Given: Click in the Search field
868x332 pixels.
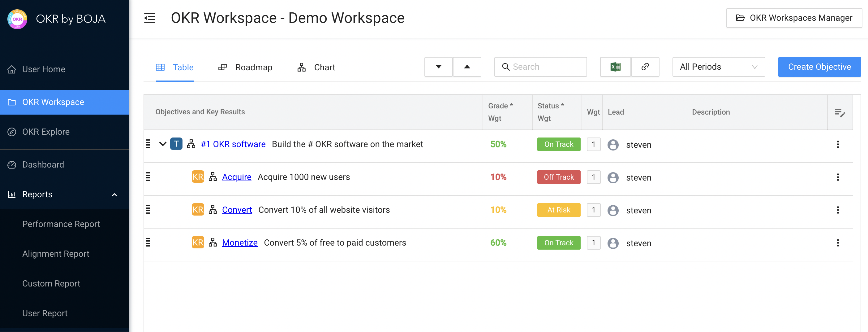Looking at the screenshot, I should pos(540,67).
